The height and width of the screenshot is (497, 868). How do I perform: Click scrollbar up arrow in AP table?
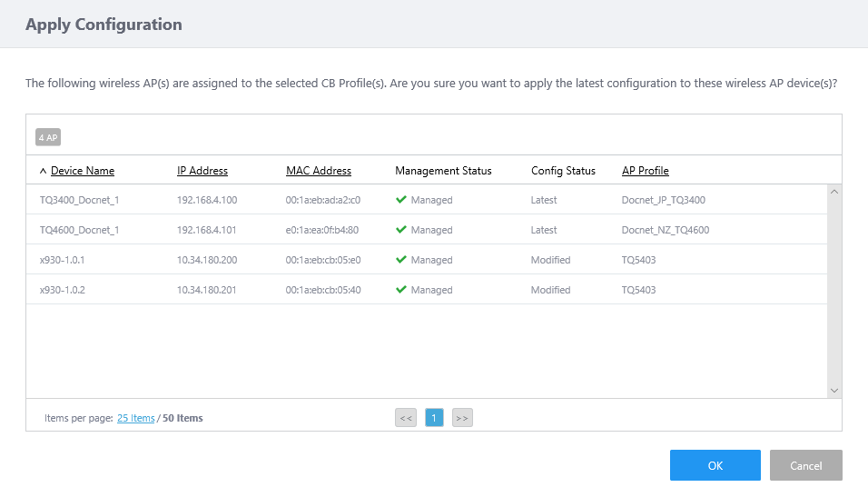(834, 192)
